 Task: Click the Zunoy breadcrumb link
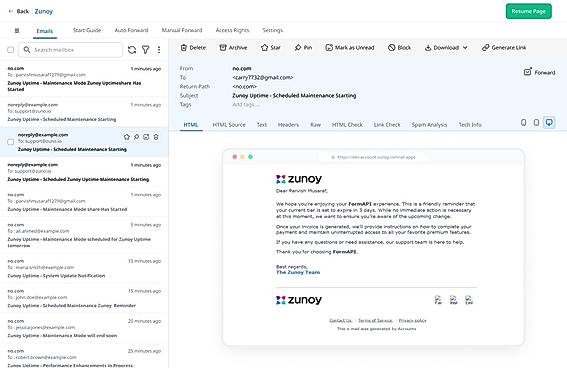tap(44, 11)
